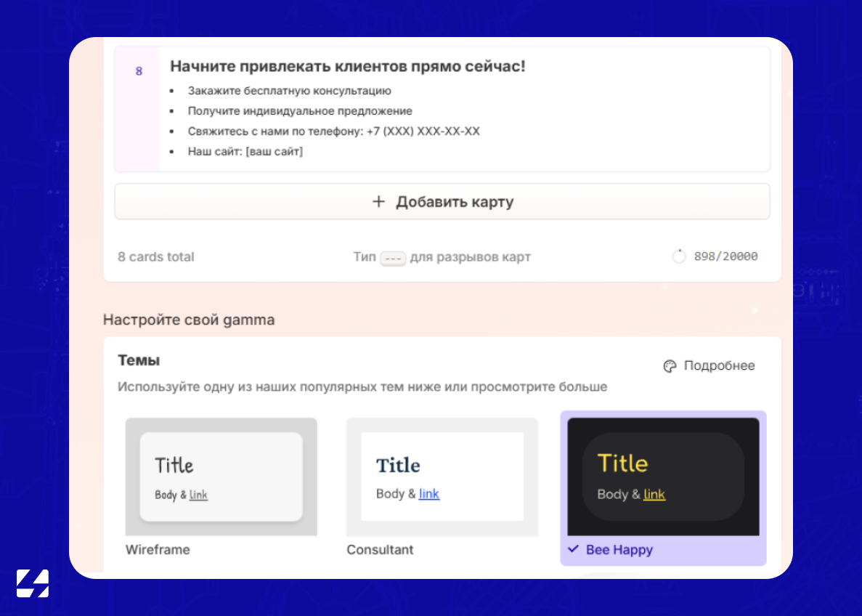Click the 8 cards total label
Screen dimensions: 862x616
156,256
